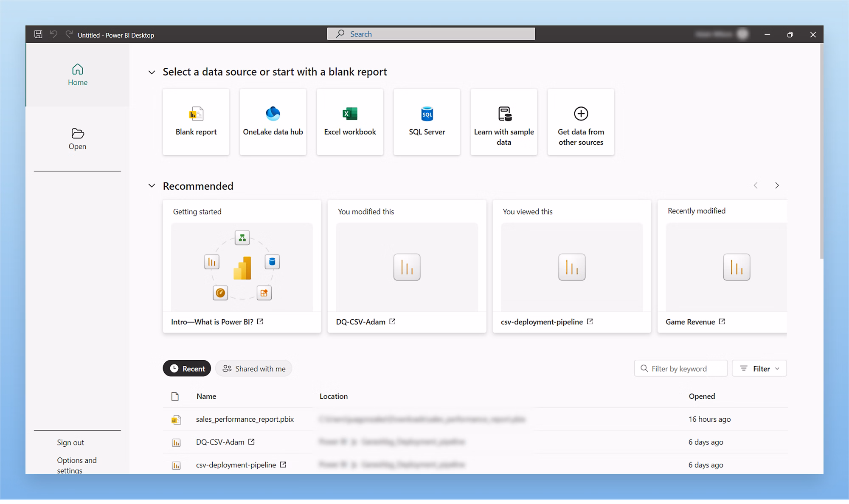This screenshot has width=849, height=504.
Task: Create a Blank report
Action: (x=196, y=122)
